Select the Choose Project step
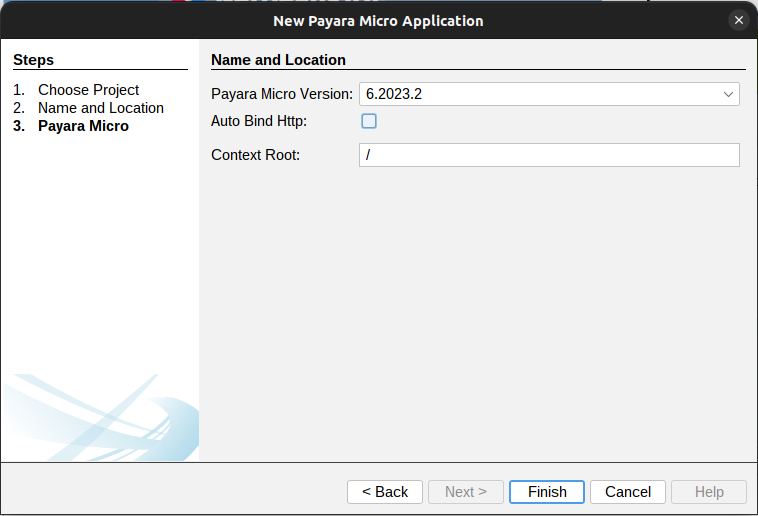 [x=88, y=90]
